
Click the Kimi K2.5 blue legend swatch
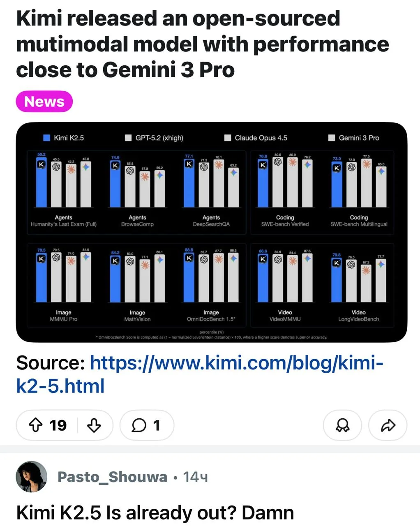(x=47, y=138)
